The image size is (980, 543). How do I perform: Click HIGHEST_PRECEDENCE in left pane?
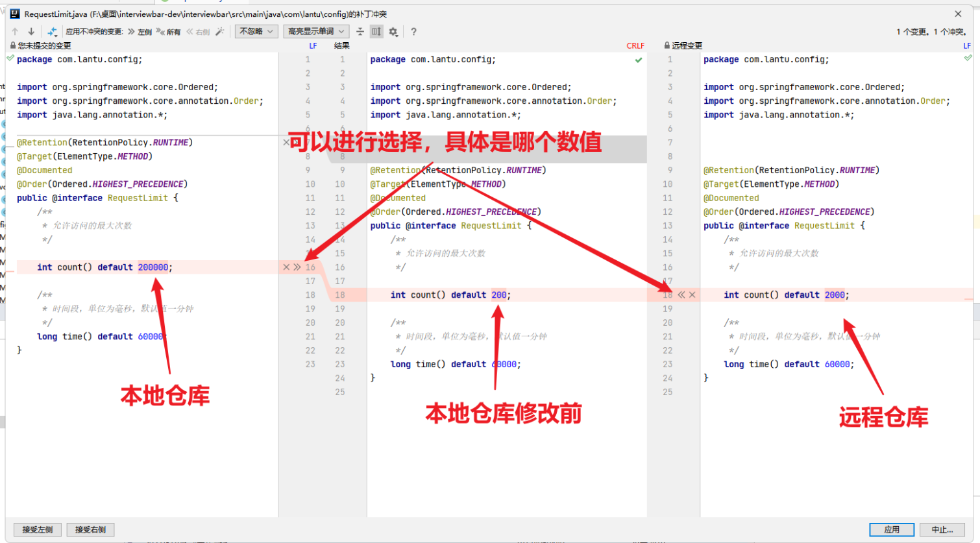(x=138, y=184)
